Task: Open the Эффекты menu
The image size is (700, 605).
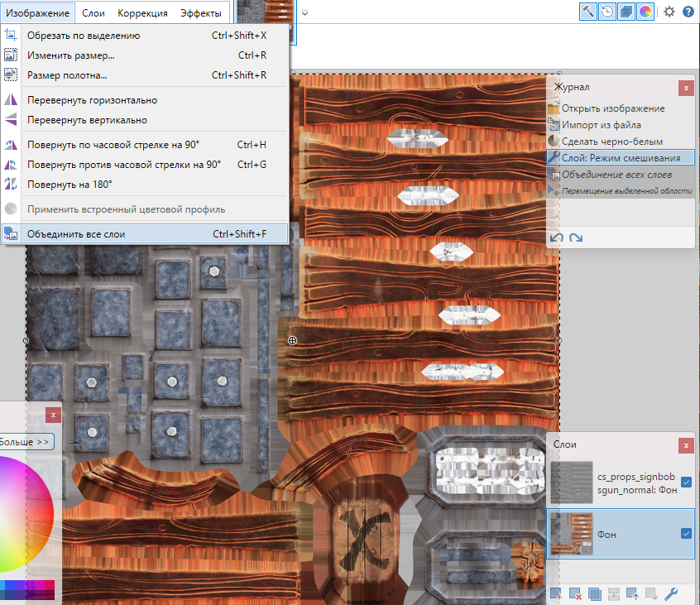Action: [x=201, y=13]
